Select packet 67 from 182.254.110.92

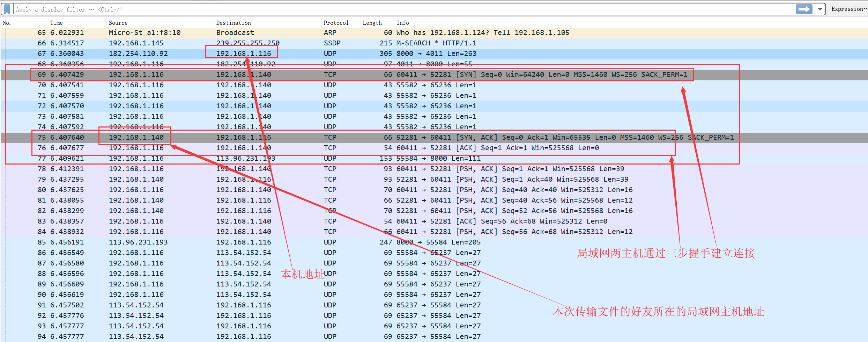(x=434, y=53)
